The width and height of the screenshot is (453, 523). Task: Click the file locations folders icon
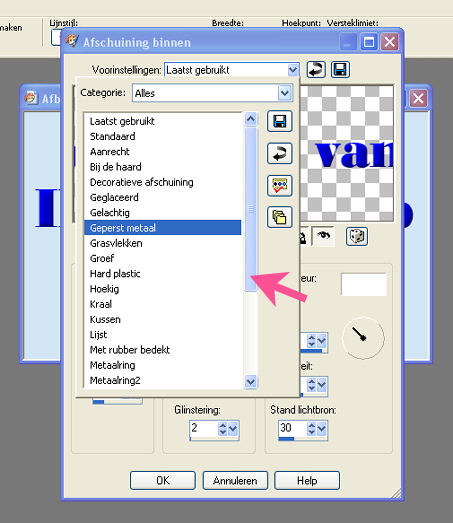click(x=280, y=217)
